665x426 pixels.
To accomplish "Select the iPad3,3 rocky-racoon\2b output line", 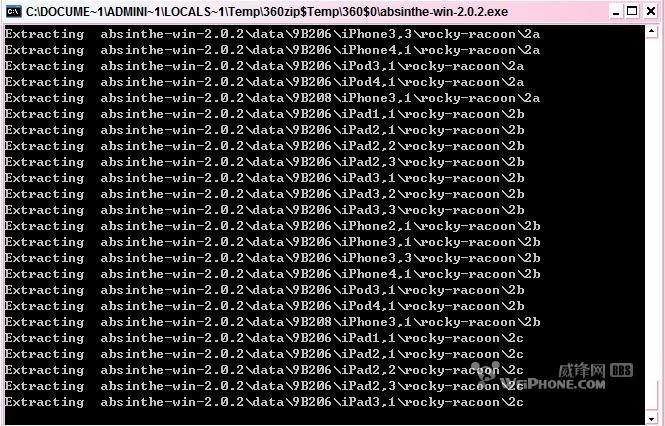I will 264,210.
